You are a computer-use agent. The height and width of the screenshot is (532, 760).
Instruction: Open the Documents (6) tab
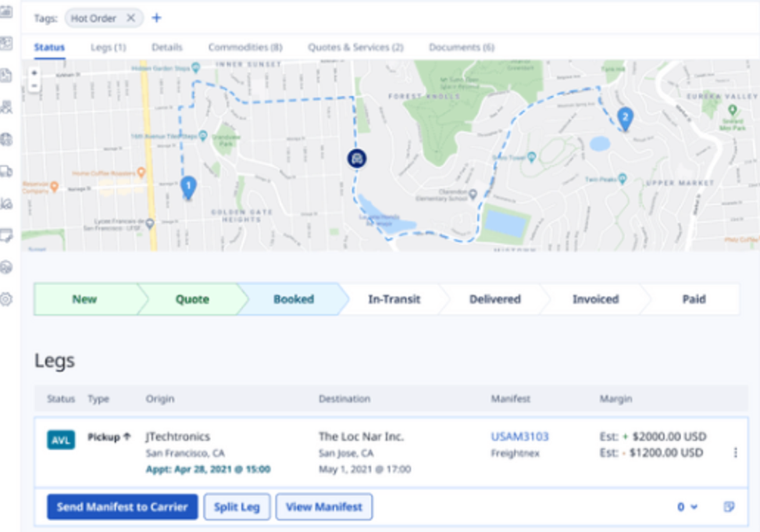461,48
